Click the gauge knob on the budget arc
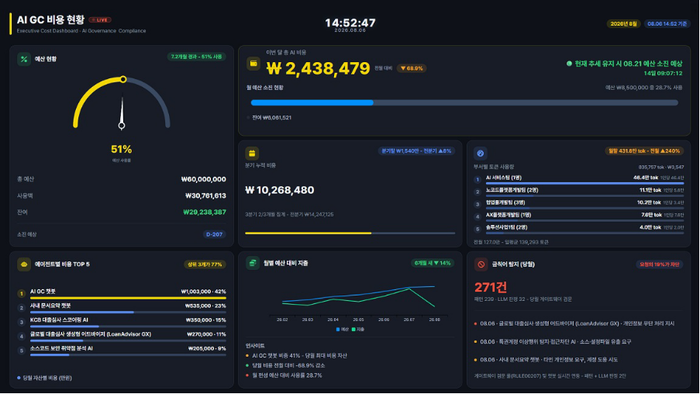 pyautogui.click(x=123, y=79)
